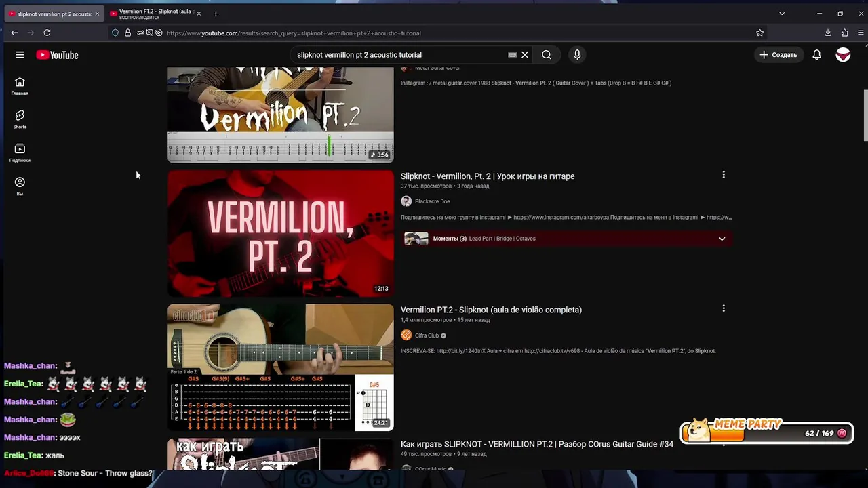Close the Vermilion PT.2 playing tab
The height and width of the screenshot is (488, 868).
[199, 14]
